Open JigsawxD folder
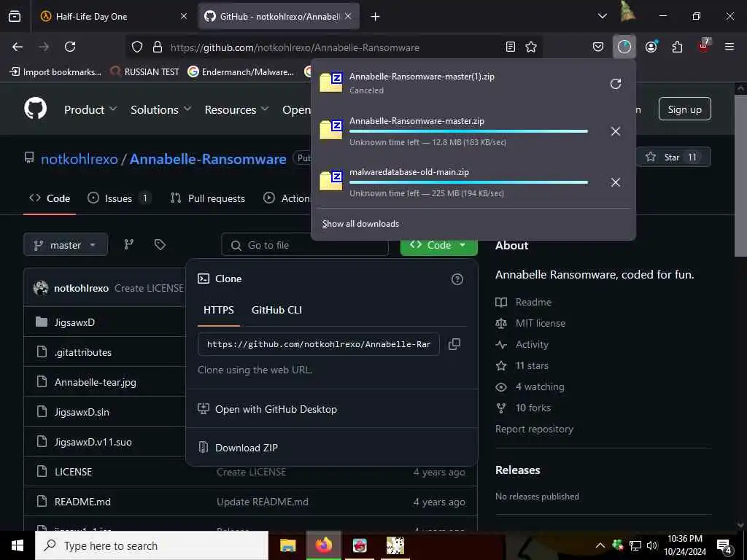This screenshot has width=747, height=560. point(74,322)
